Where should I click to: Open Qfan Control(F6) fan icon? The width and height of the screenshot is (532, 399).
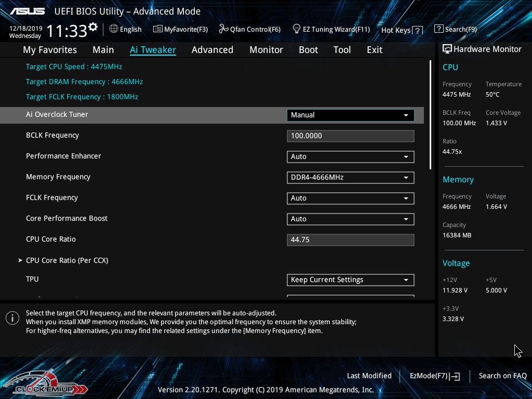(x=223, y=29)
